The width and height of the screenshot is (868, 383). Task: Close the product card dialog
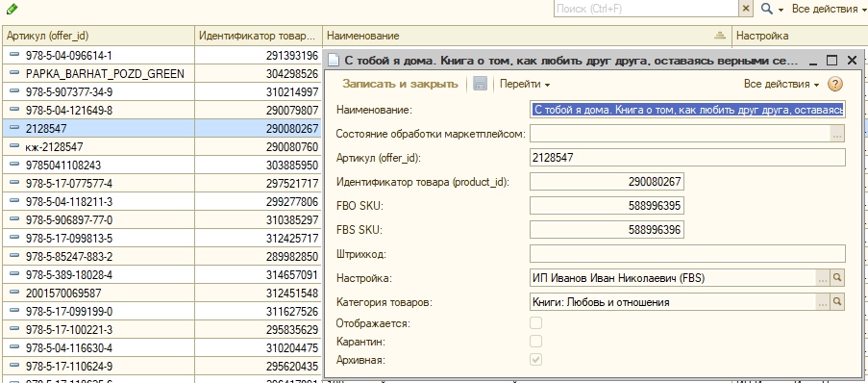click(852, 61)
